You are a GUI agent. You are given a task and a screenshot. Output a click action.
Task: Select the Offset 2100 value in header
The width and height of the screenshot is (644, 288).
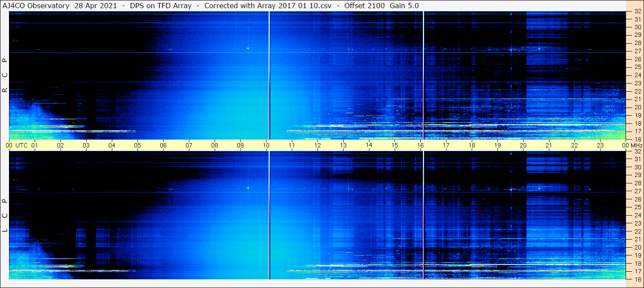pyautogui.click(x=365, y=6)
